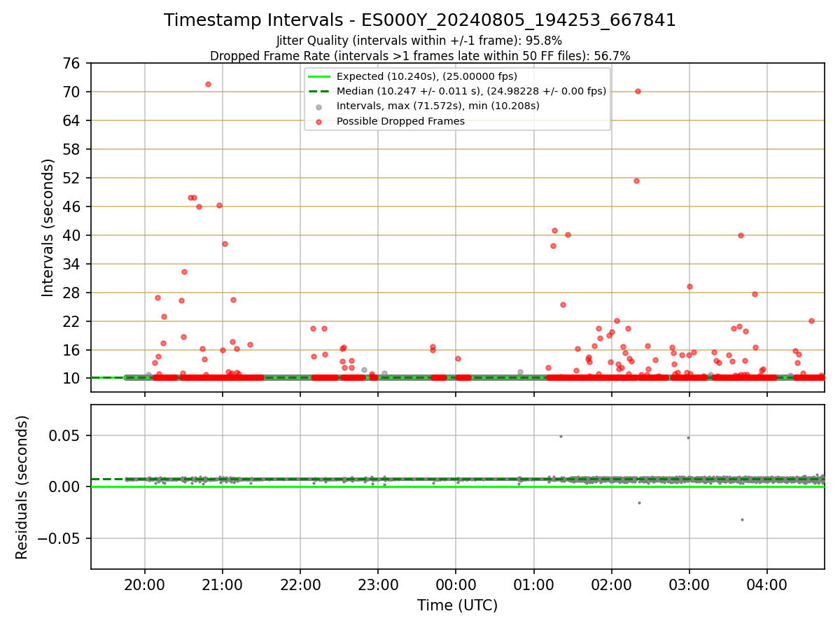Image resolution: width=840 pixels, height=630 pixels.
Task: Click the plot title 'Timestamp Intervals - ES000Y_20240805_194253_667841'
Action: tap(420, 20)
